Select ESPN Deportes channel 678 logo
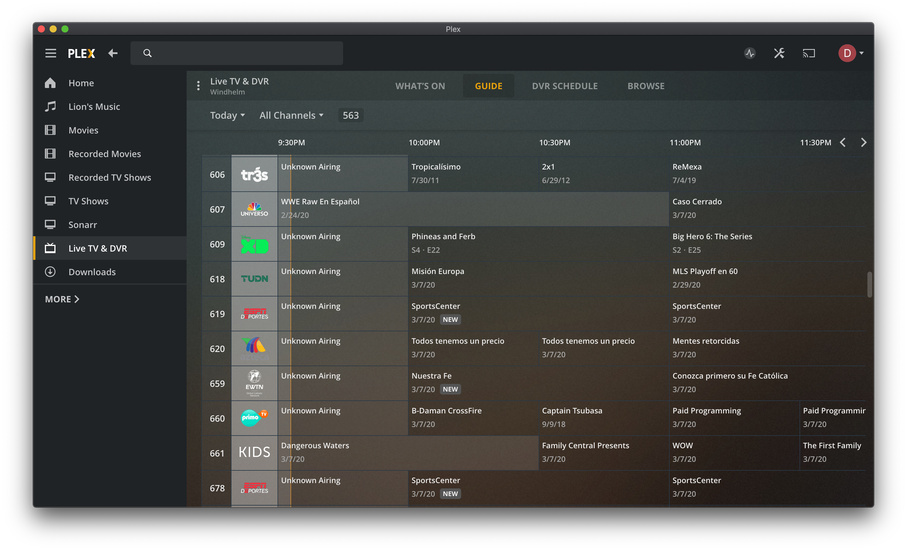This screenshot has height=551, width=907. point(255,488)
